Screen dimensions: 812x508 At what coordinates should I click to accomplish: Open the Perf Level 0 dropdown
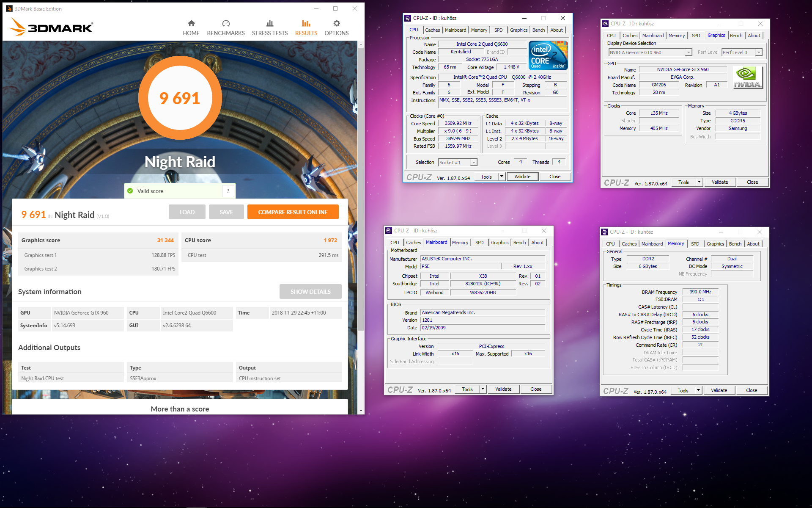(x=742, y=52)
